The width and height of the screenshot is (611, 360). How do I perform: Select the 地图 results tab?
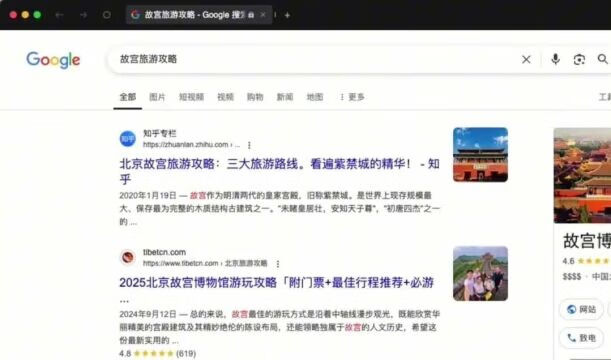(315, 97)
